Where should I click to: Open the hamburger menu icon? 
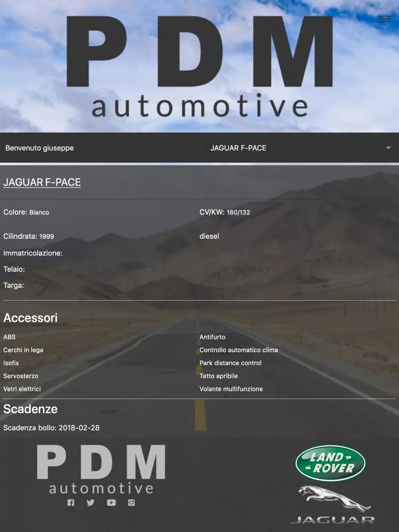click(x=385, y=19)
